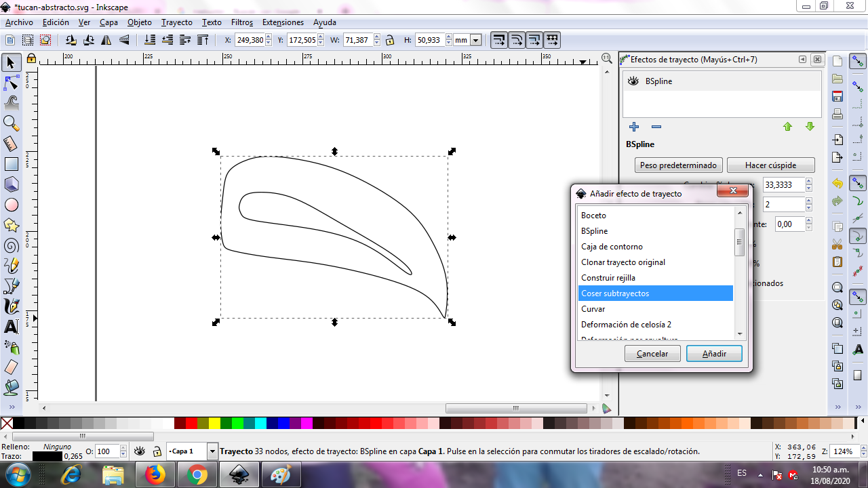Open the Objeto menu
Viewport: 868px width, 488px height.
point(140,22)
